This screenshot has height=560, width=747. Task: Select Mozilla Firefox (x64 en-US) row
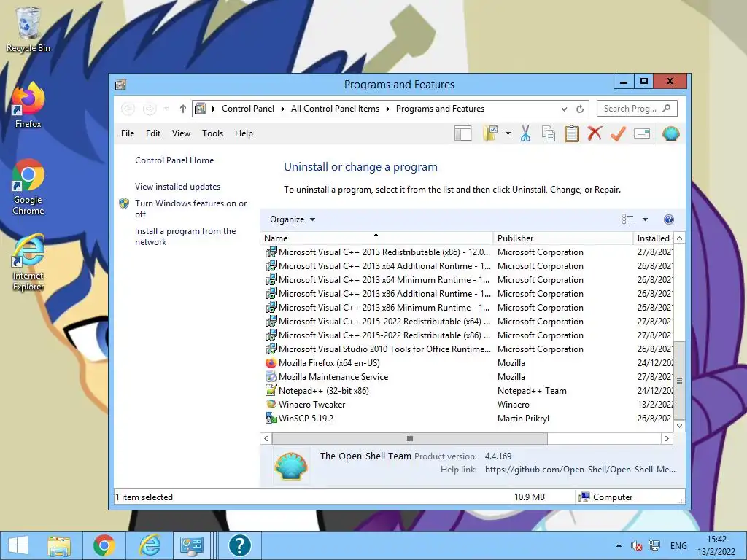click(467, 363)
